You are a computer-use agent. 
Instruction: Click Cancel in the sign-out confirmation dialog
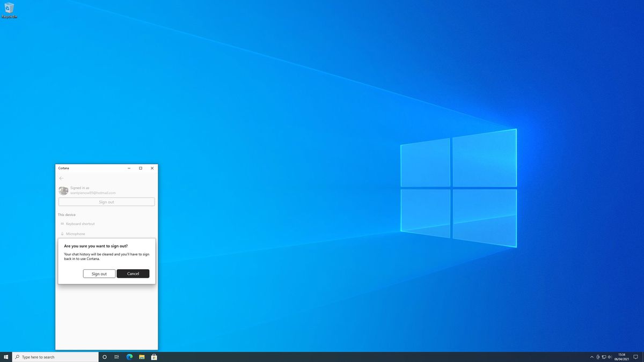coord(133,274)
